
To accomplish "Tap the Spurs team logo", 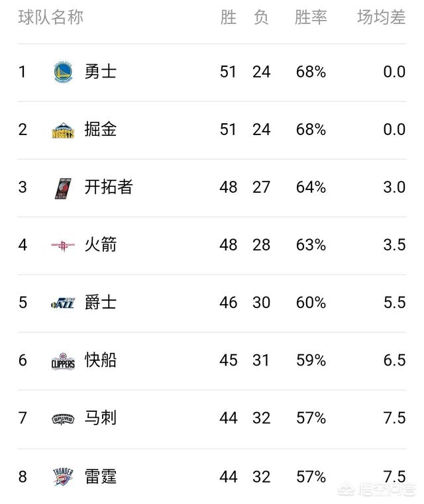I will point(63,419).
